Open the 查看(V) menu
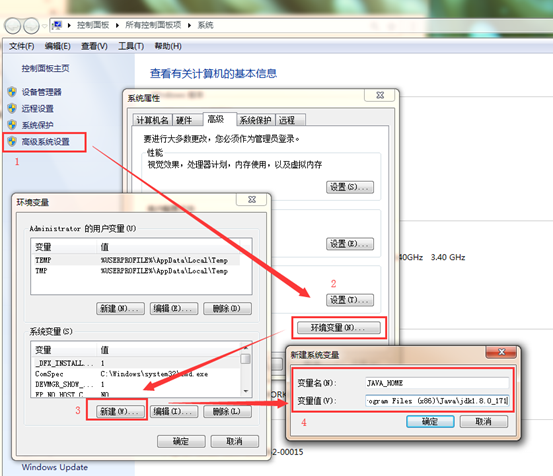This screenshot has width=553, height=476. coord(94,46)
